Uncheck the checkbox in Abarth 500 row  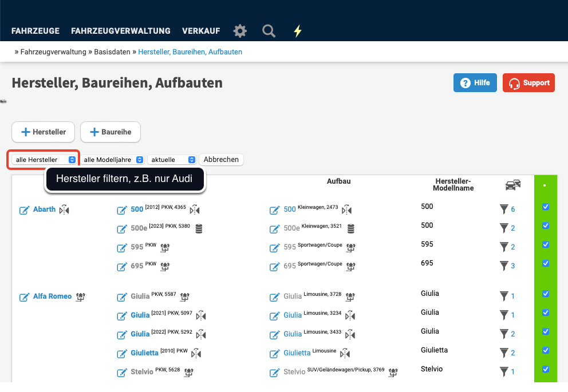(x=546, y=207)
